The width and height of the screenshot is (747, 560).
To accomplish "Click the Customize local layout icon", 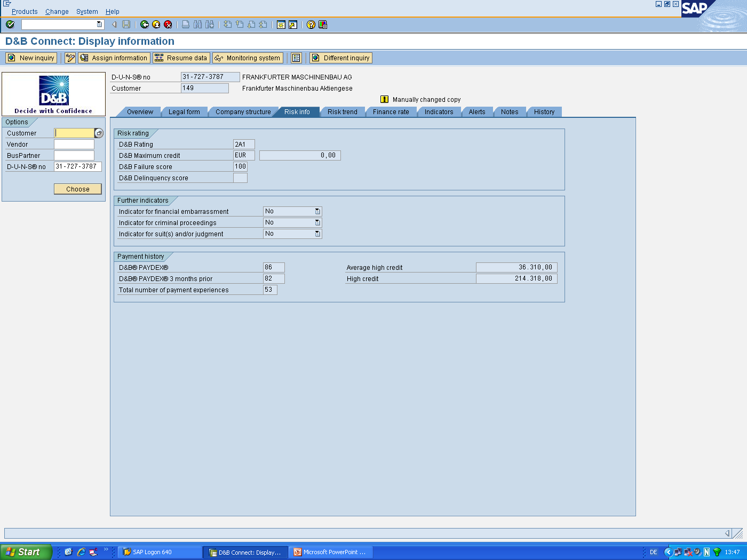I will [x=323, y=25].
